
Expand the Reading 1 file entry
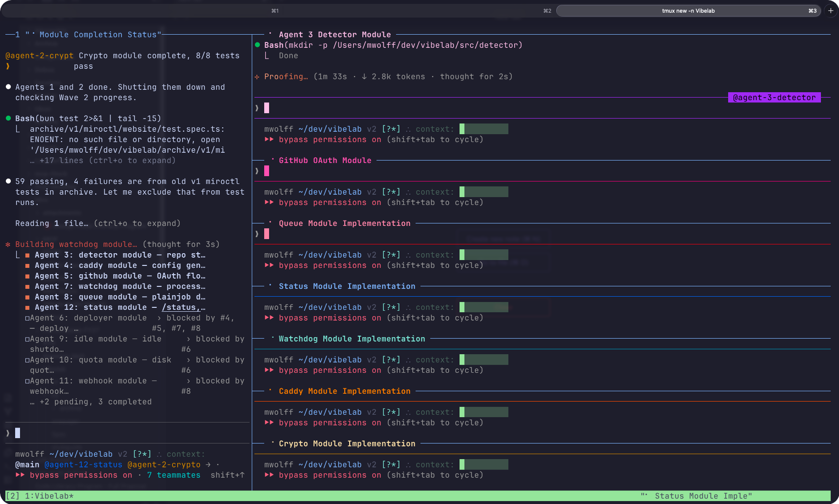(x=98, y=223)
